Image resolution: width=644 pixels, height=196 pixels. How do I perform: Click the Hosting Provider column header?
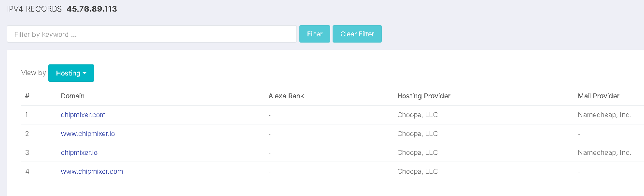tap(424, 96)
